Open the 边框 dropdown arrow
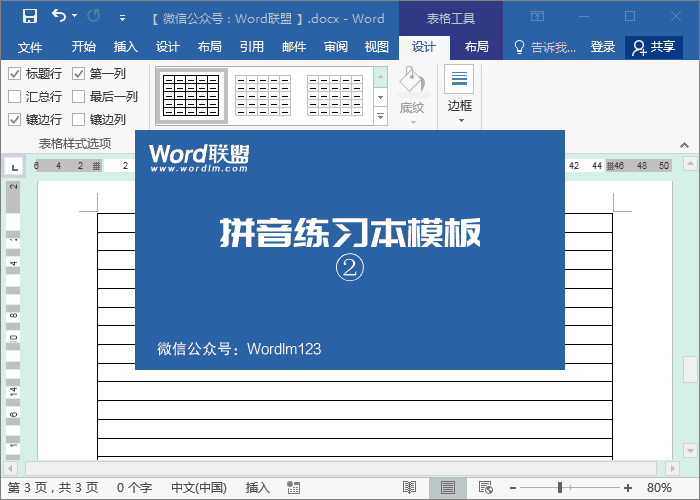 pyautogui.click(x=461, y=121)
